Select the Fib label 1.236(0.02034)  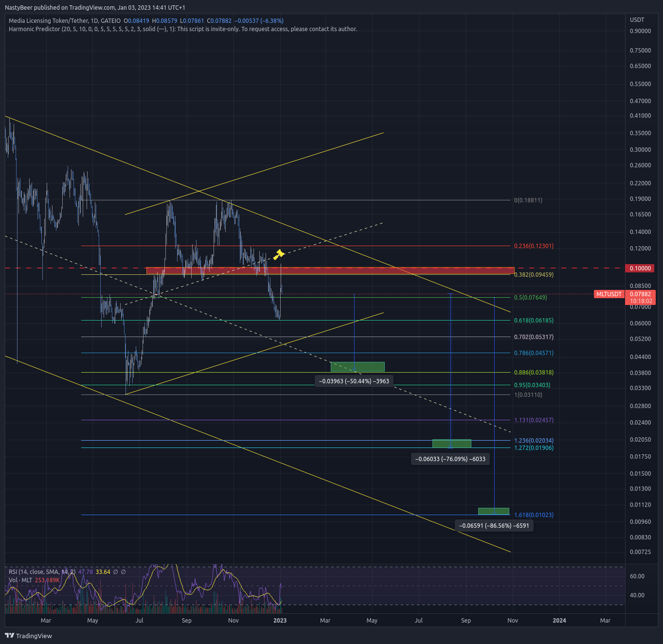coord(534,441)
